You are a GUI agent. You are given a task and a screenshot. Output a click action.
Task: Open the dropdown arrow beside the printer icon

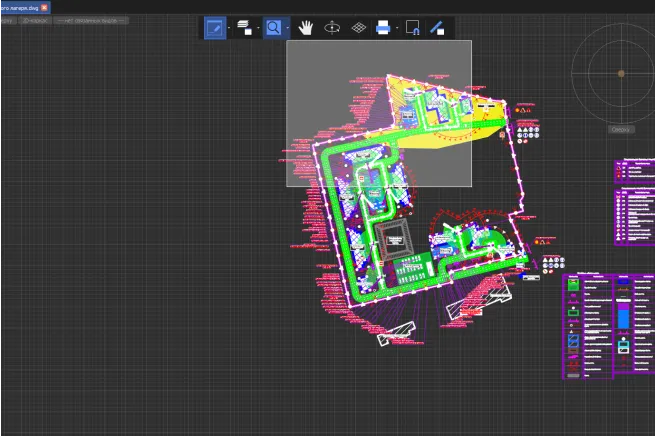pos(397,28)
